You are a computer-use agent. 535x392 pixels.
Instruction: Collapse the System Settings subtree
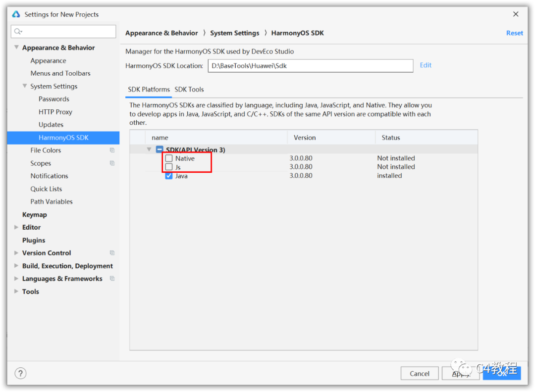coord(25,86)
